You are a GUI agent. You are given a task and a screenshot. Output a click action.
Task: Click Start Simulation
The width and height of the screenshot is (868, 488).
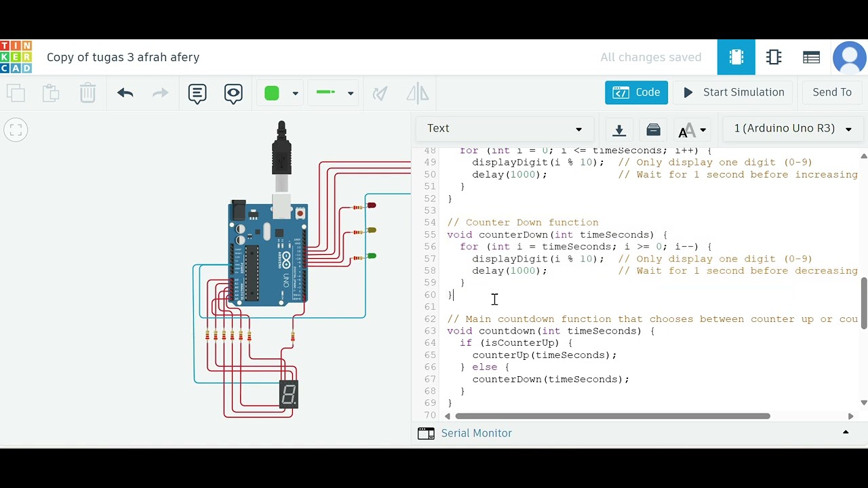coord(733,93)
